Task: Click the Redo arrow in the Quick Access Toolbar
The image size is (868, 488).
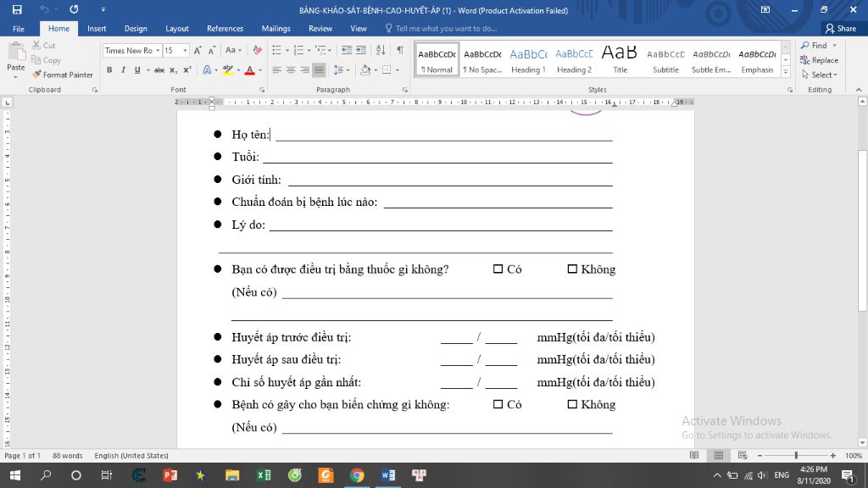Action: (x=74, y=9)
